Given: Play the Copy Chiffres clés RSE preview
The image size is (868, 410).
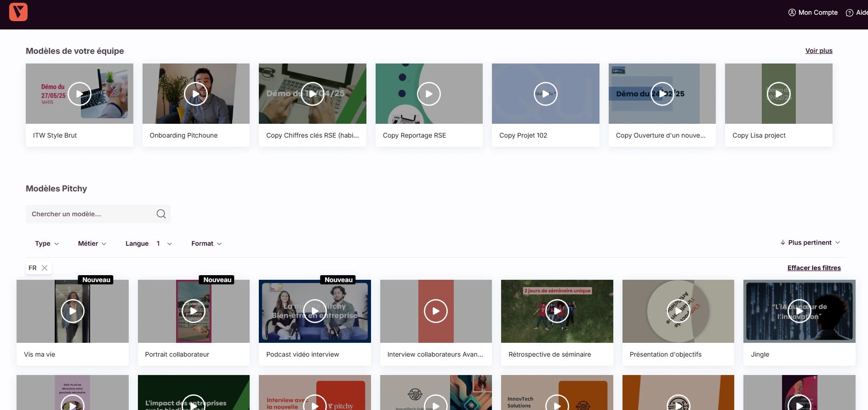Looking at the screenshot, I should click(313, 94).
